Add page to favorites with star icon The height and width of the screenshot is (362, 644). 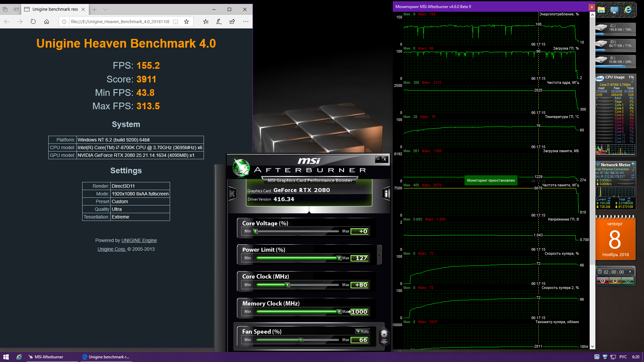click(x=186, y=22)
